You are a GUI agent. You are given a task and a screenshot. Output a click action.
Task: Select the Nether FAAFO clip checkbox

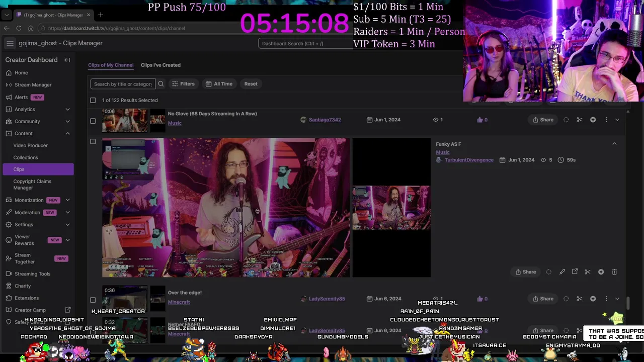click(x=93, y=332)
